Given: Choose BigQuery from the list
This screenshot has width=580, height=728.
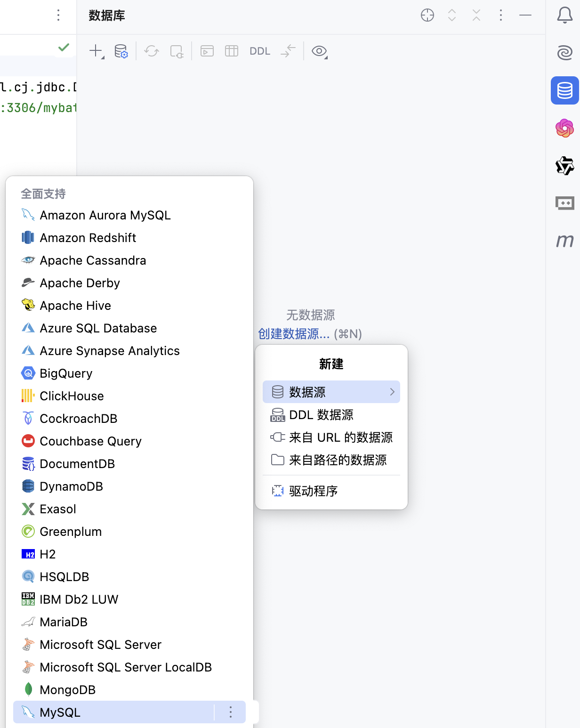Looking at the screenshot, I should (129, 373).
